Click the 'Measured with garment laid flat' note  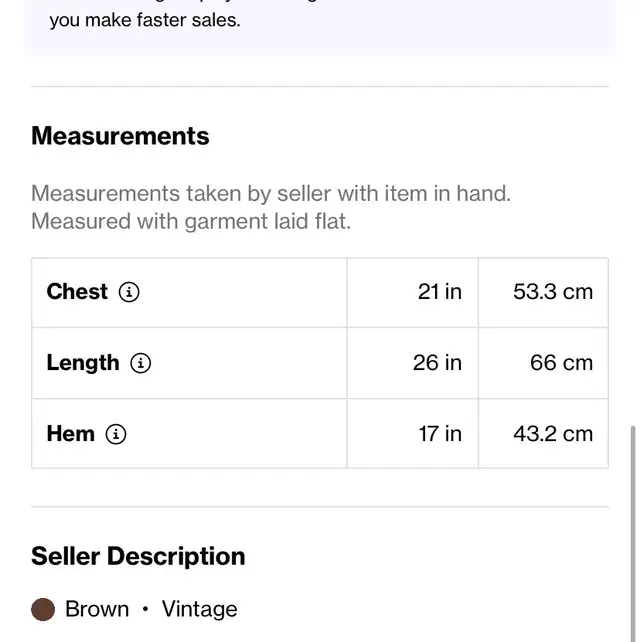[x=191, y=222]
